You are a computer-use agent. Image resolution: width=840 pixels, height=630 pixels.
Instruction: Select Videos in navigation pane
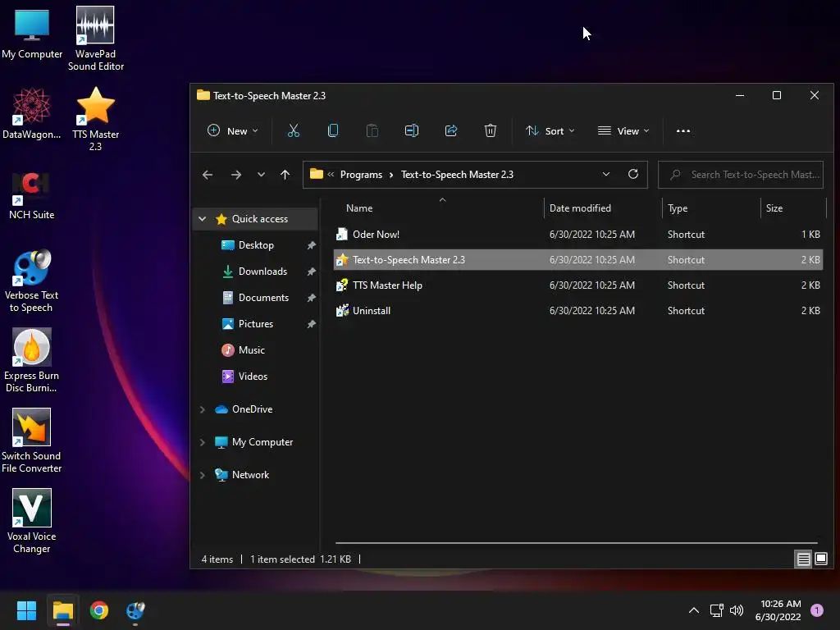[x=253, y=376]
